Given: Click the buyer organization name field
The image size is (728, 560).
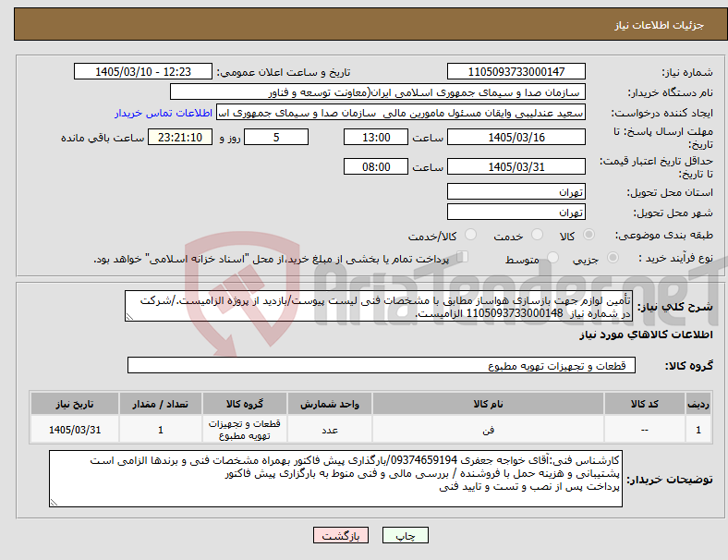Looking at the screenshot, I should [x=378, y=91].
